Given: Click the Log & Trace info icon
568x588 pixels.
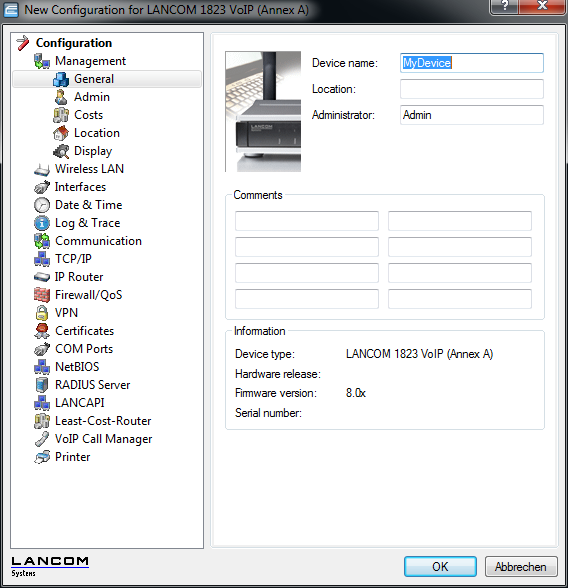Looking at the screenshot, I should click(x=42, y=223).
